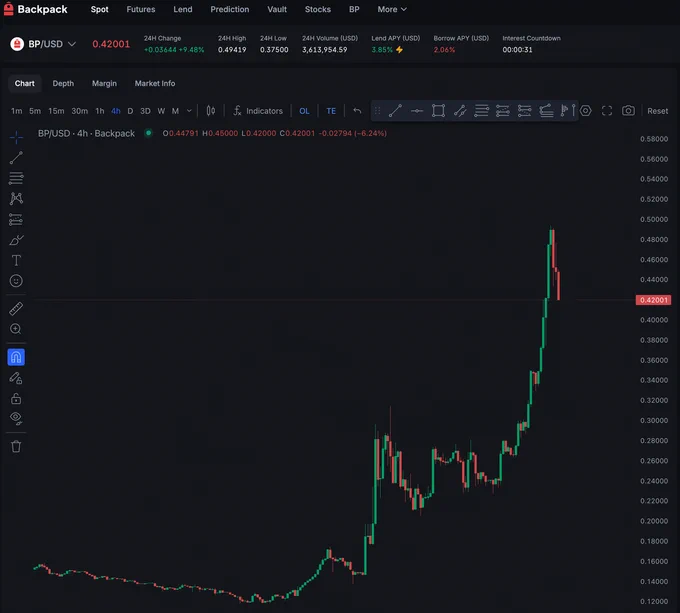Select the ruler measure tool
This screenshot has width=680, height=613.
coord(16,309)
